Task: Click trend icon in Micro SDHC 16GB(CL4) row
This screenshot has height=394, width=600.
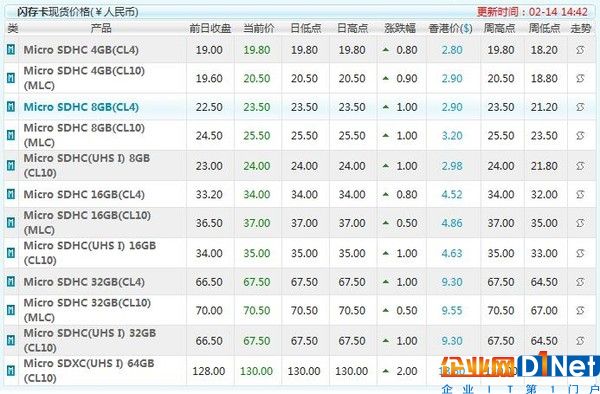Action: (x=580, y=194)
